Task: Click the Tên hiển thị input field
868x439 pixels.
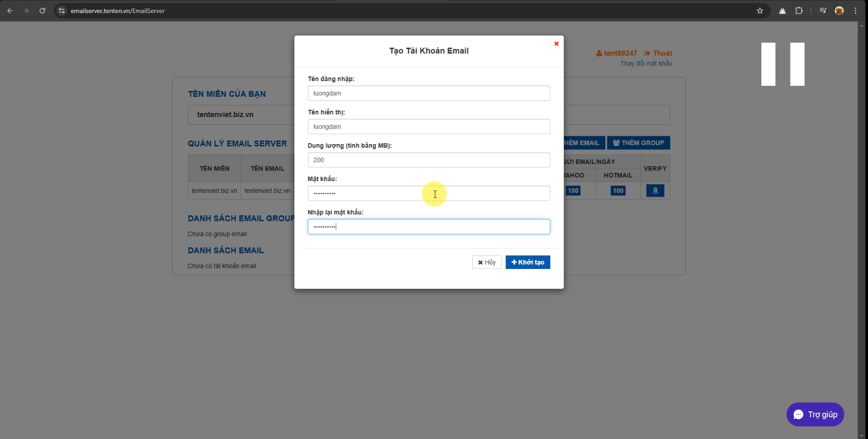Action: (x=429, y=126)
